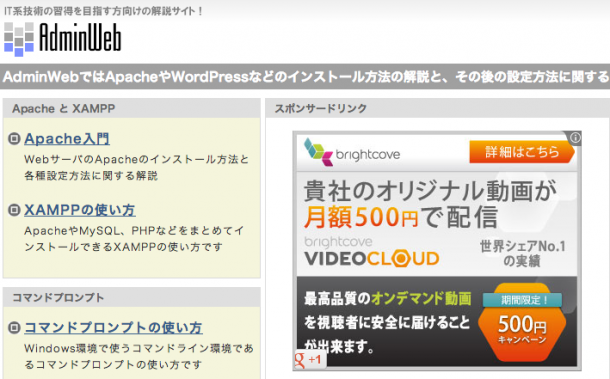Click the 月額500円で配信 ad headline
Image resolution: width=610 pixels, height=379 pixels.
tap(401, 217)
